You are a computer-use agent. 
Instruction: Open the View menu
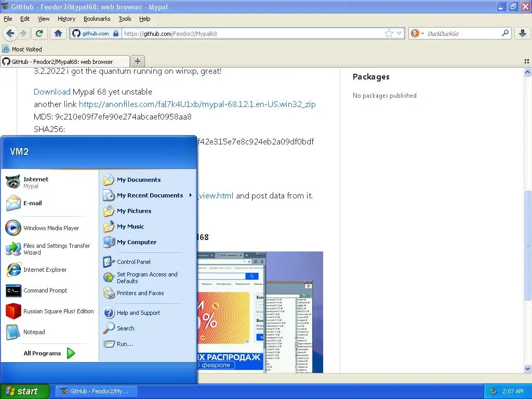click(44, 19)
